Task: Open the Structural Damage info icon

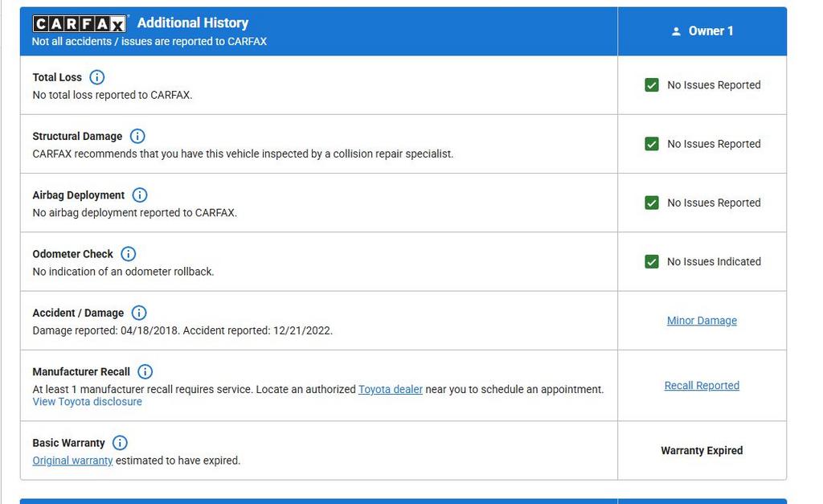Action: (137, 136)
